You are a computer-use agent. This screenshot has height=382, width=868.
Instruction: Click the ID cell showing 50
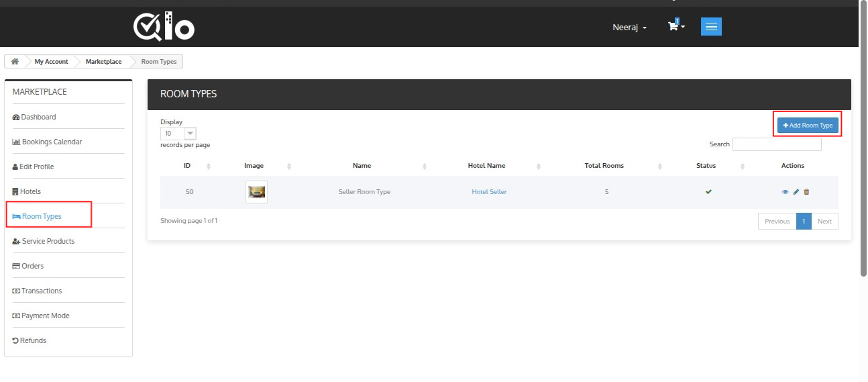pos(190,192)
